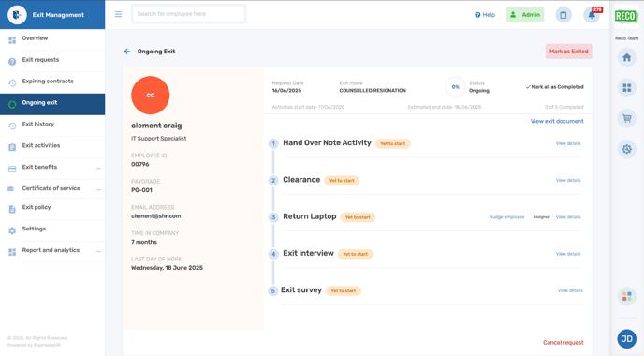Open the apps grid icon in right sidebar
Viewport: 644px width, 356px height.
(627, 87)
